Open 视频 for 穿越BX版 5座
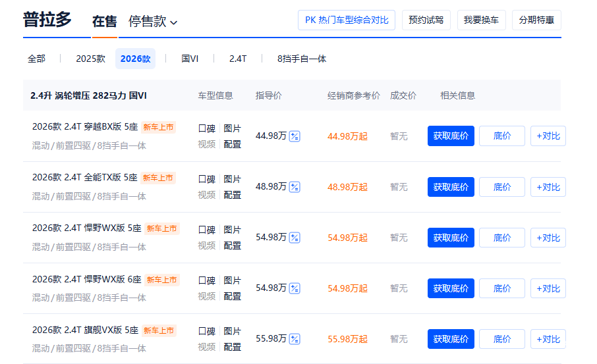Viewport: 597px width, 364px height. pyautogui.click(x=207, y=144)
